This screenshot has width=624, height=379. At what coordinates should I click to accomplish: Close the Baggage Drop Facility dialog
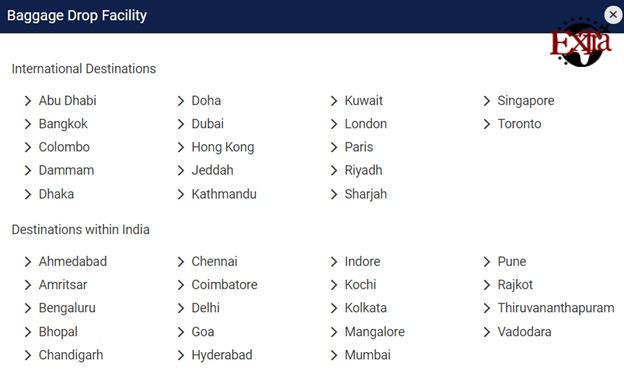tap(613, 15)
